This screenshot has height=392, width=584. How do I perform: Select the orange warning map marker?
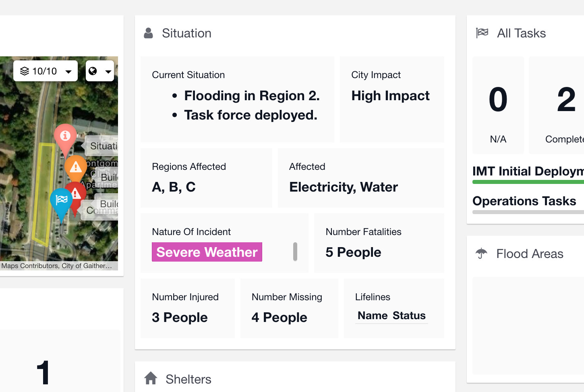click(x=76, y=167)
